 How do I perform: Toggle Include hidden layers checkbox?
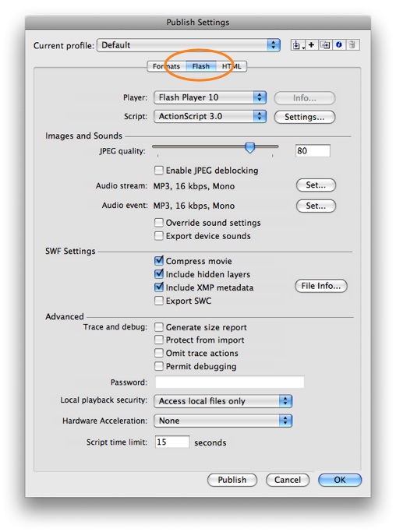pos(158,274)
